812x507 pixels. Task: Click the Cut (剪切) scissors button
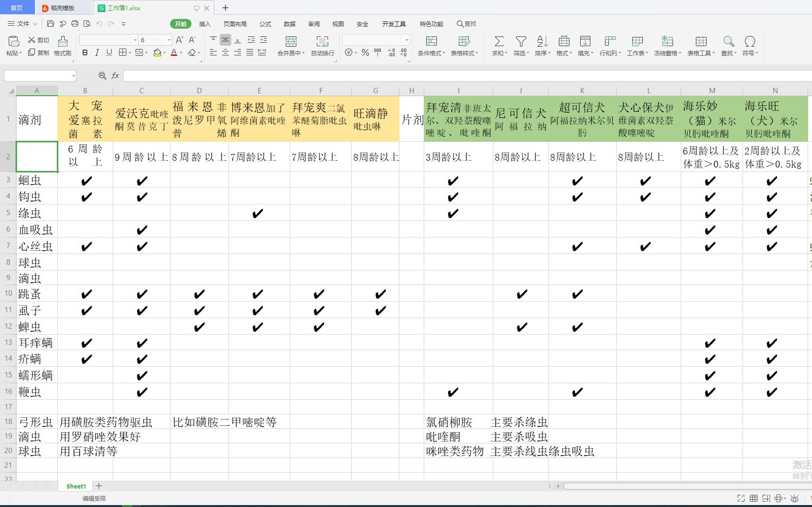(x=38, y=40)
